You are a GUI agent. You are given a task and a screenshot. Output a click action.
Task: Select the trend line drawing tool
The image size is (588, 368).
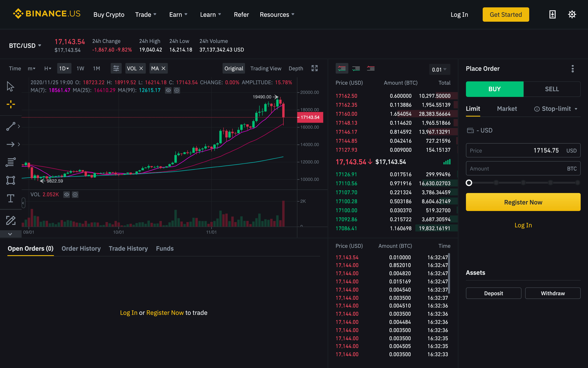coord(11,126)
